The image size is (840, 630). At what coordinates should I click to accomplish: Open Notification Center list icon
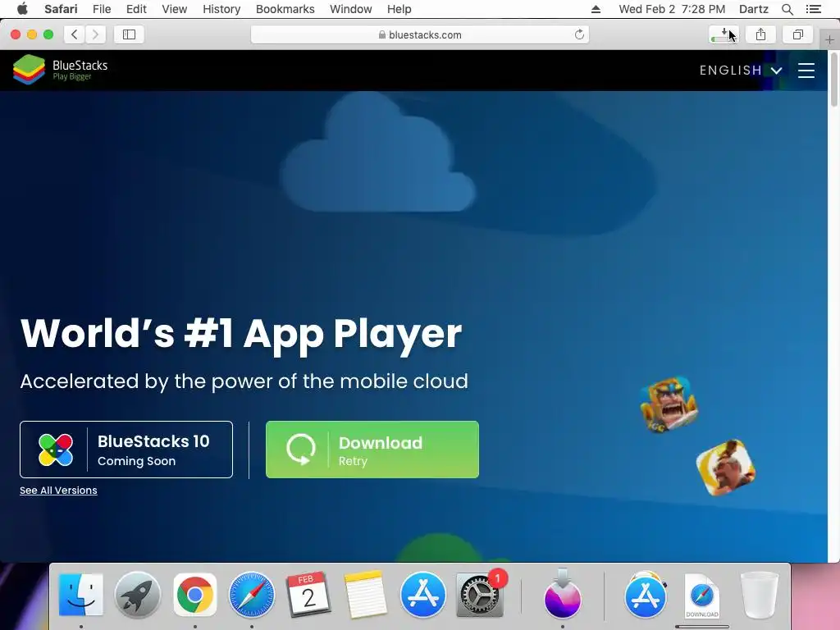point(813,9)
